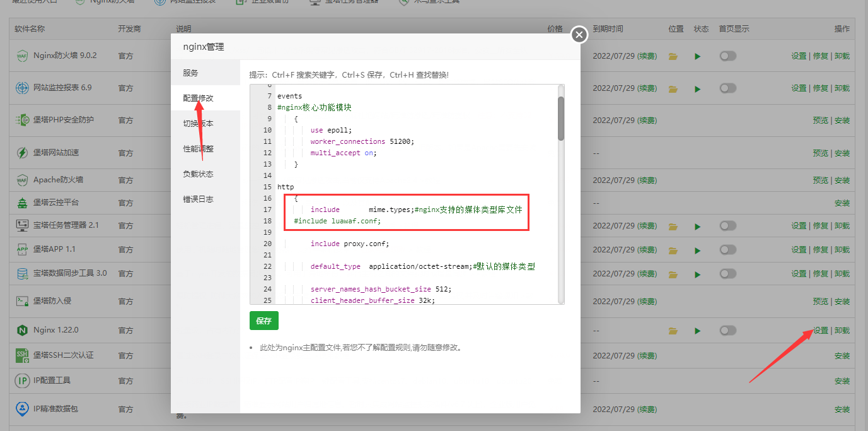Click 修复 link for 网站监控报表 6.9
868x431 pixels.
[x=821, y=88]
